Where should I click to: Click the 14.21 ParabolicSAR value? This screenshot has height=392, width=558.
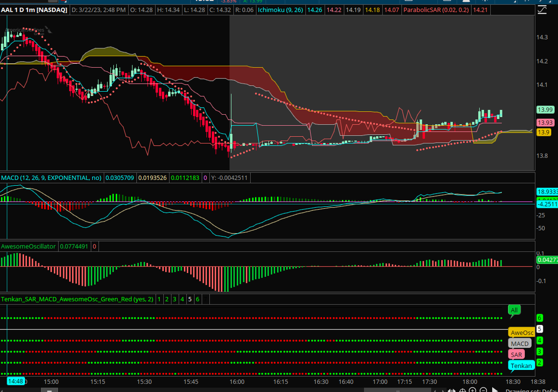[x=480, y=10]
